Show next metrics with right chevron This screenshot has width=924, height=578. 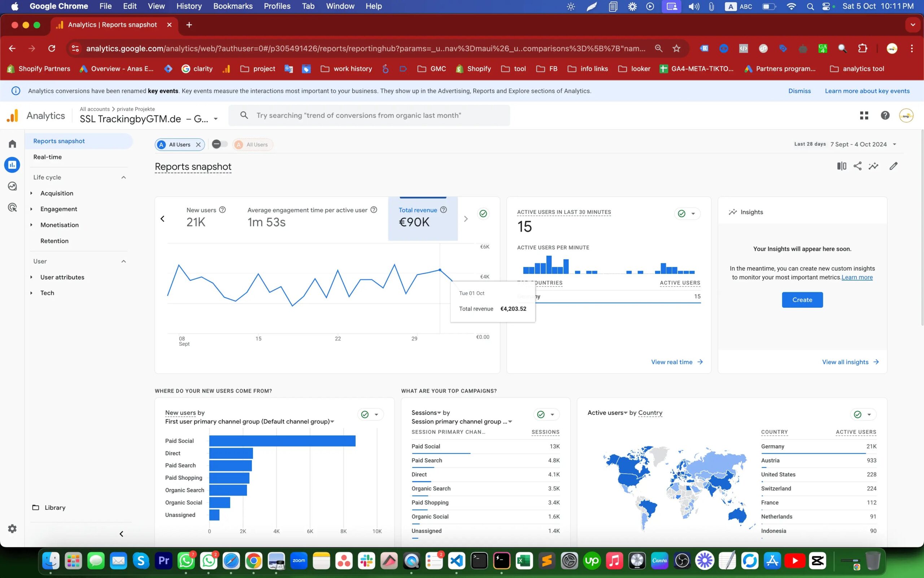click(x=466, y=219)
